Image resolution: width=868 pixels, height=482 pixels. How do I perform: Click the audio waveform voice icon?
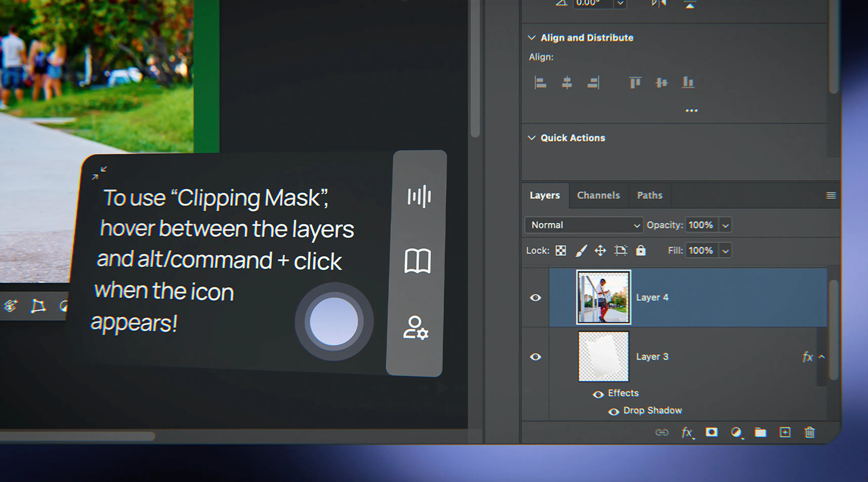click(419, 196)
